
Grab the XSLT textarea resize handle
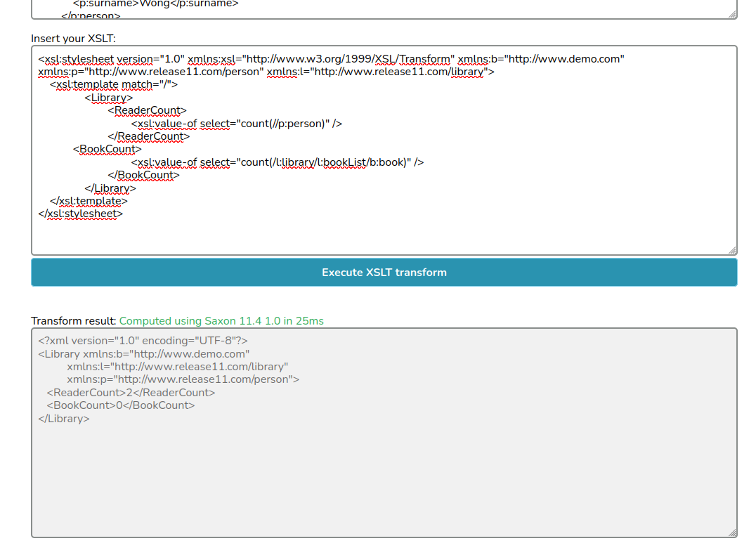pos(732,250)
